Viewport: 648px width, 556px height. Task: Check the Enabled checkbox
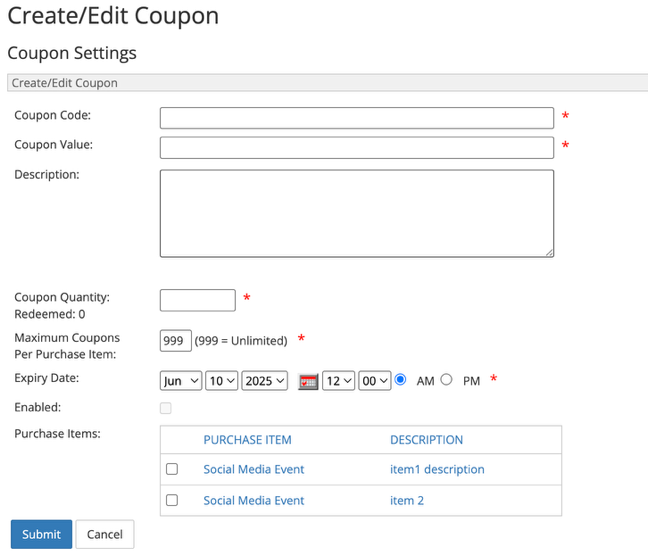(x=166, y=408)
